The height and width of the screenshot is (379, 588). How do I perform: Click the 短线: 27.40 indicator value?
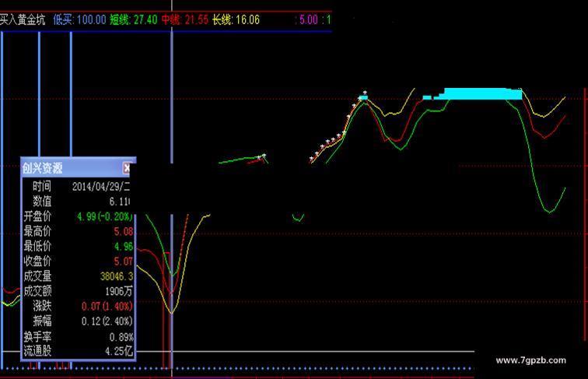[134, 19]
